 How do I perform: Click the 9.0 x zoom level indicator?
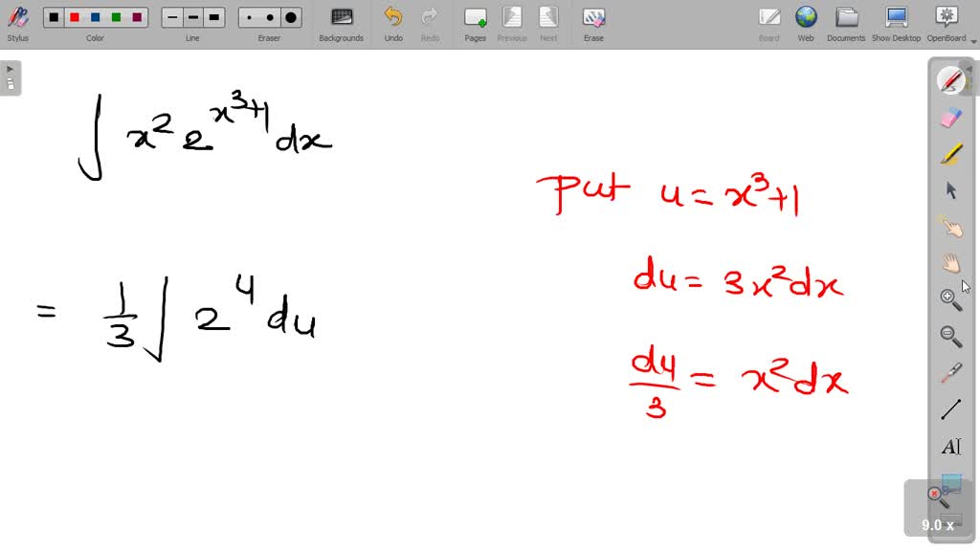pos(936,524)
